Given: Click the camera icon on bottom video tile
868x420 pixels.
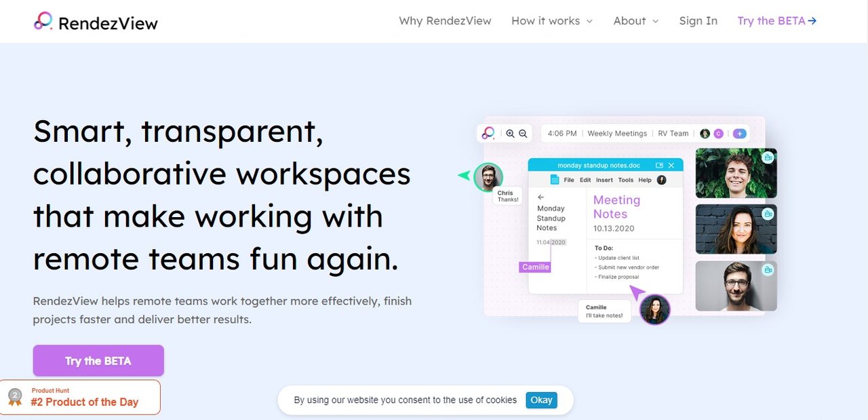Looking at the screenshot, I should tap(768, 270).
